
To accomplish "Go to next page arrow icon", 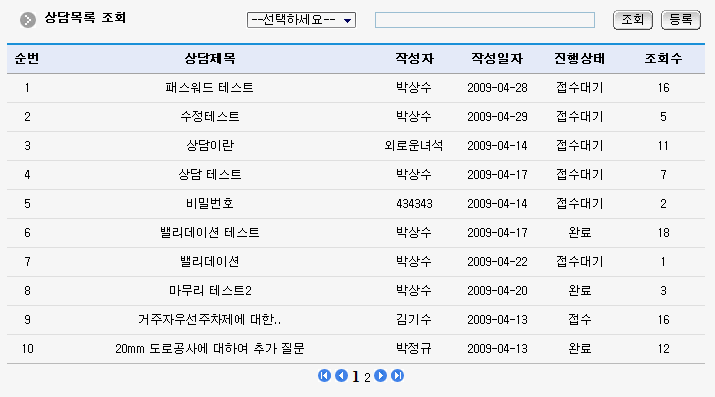I will click(380, 376).
